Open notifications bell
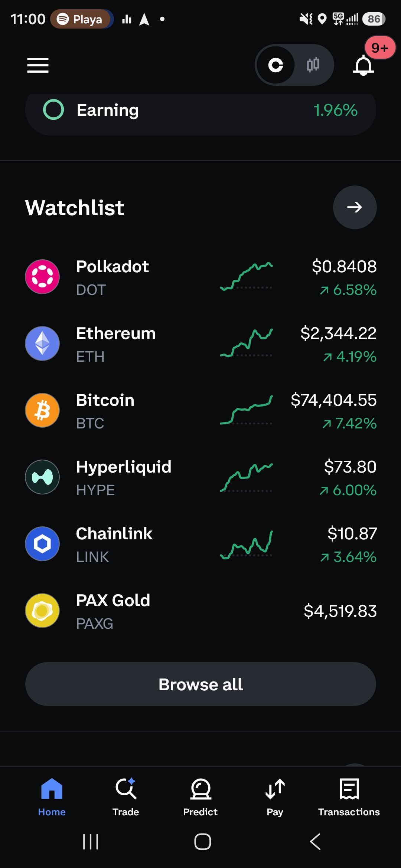 (x=363, y=65)
